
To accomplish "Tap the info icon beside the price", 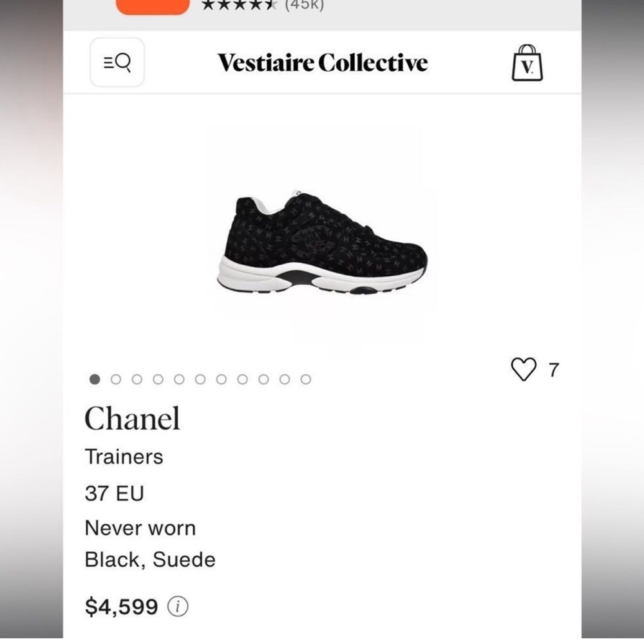I will 178,606.
